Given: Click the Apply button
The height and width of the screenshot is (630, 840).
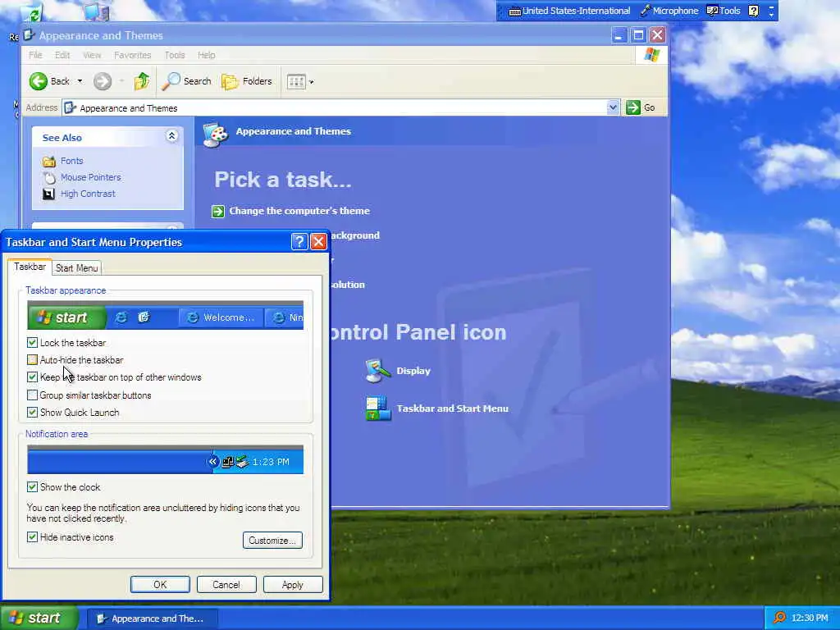Looking at the screenshot, I should [x=293, y=585].
